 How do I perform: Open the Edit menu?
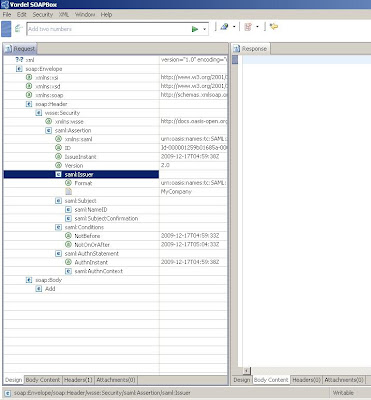[22, 15]
